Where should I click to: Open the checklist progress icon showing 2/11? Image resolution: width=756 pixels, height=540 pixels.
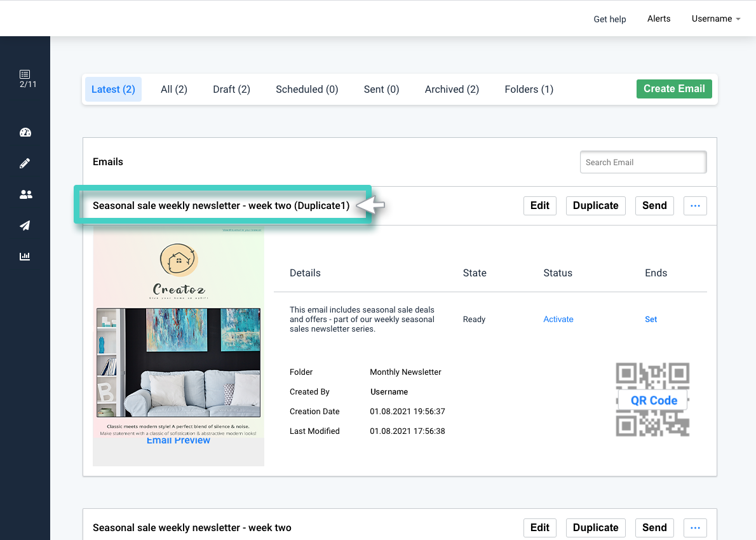[25, 79]
